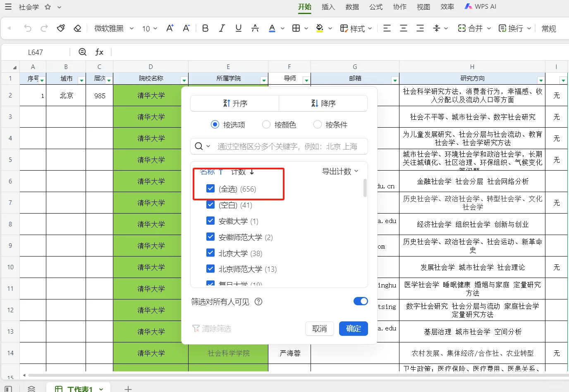
Task: Select the 按条件 radio button
Action: 318,124
